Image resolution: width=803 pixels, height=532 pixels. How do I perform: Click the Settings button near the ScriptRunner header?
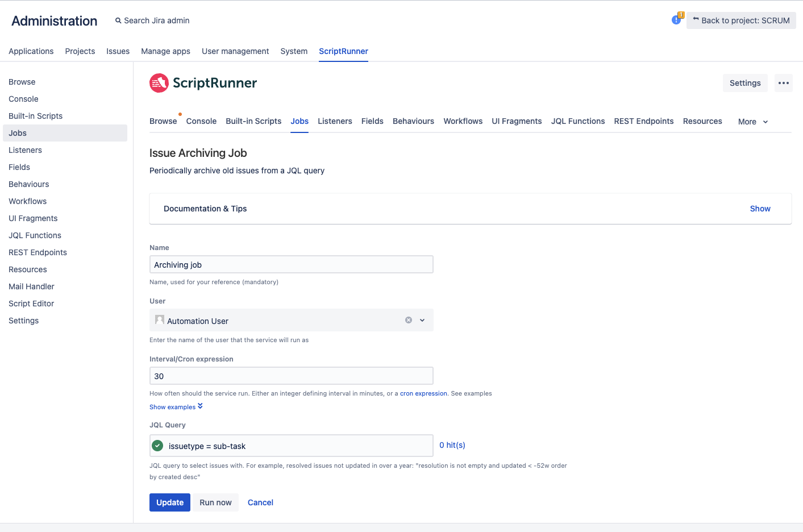pos(745,83)
